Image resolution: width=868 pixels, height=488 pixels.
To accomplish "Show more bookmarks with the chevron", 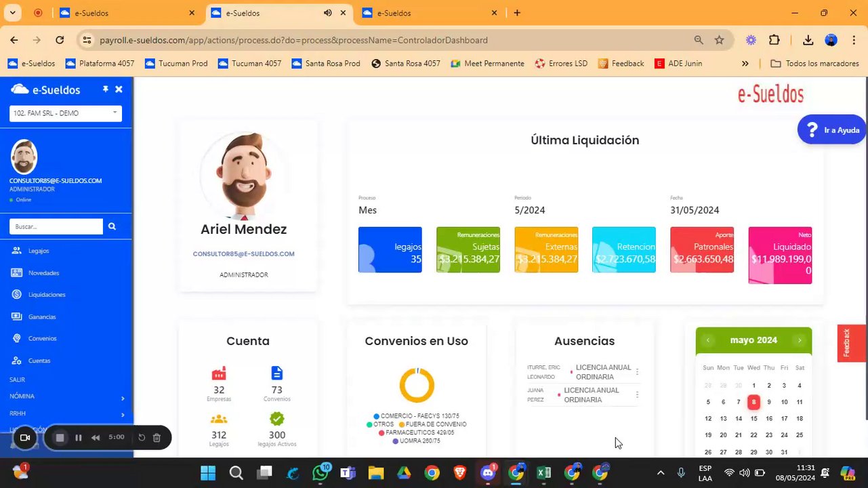I will (745, 63).
